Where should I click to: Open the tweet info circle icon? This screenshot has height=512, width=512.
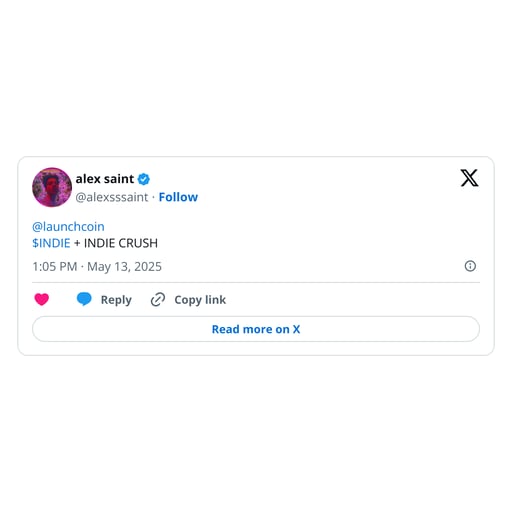click(x=470, y=266)
